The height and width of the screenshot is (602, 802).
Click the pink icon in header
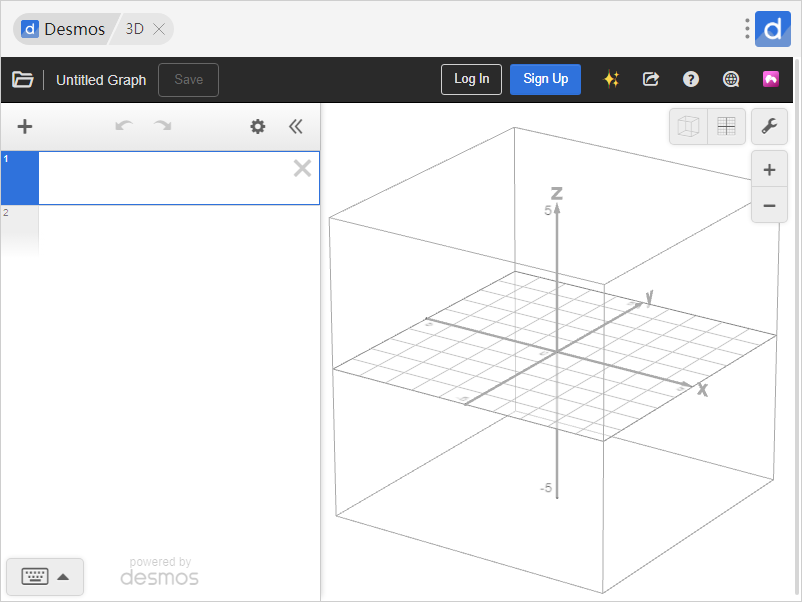pyautogui.click(x=770, y=80)
